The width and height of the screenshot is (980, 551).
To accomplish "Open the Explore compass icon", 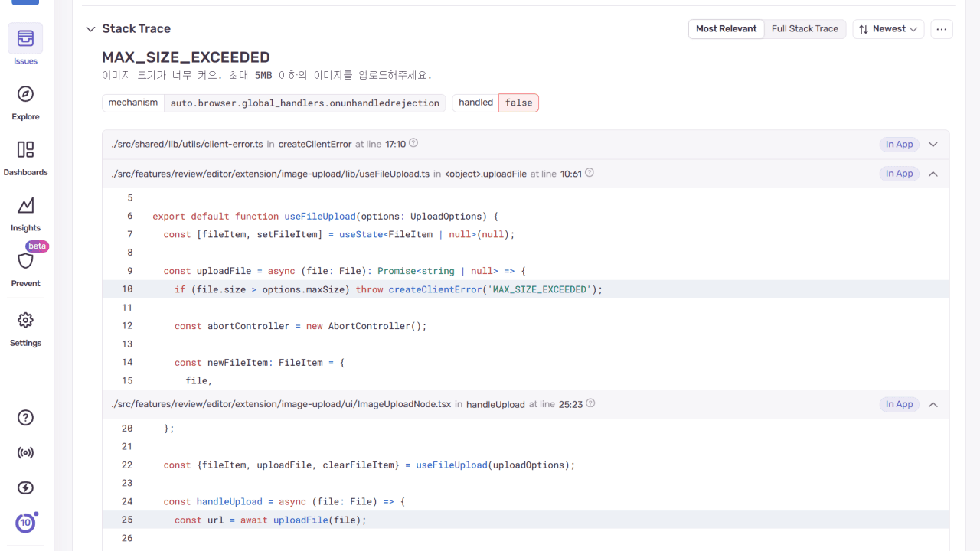I will click(25, 95).
